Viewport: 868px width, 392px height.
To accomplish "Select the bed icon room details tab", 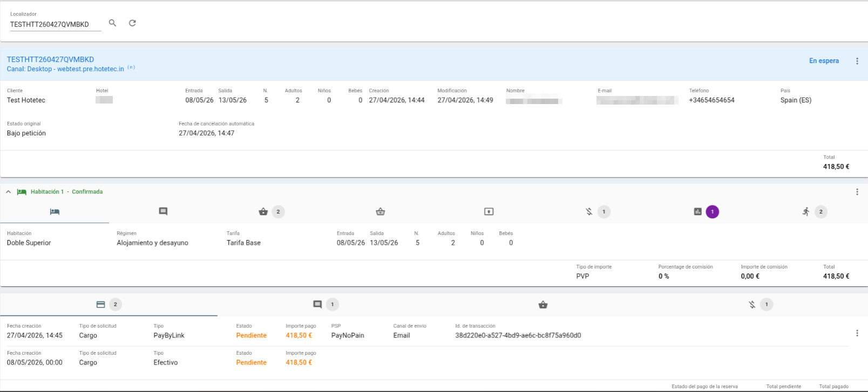I will [55, 211].
